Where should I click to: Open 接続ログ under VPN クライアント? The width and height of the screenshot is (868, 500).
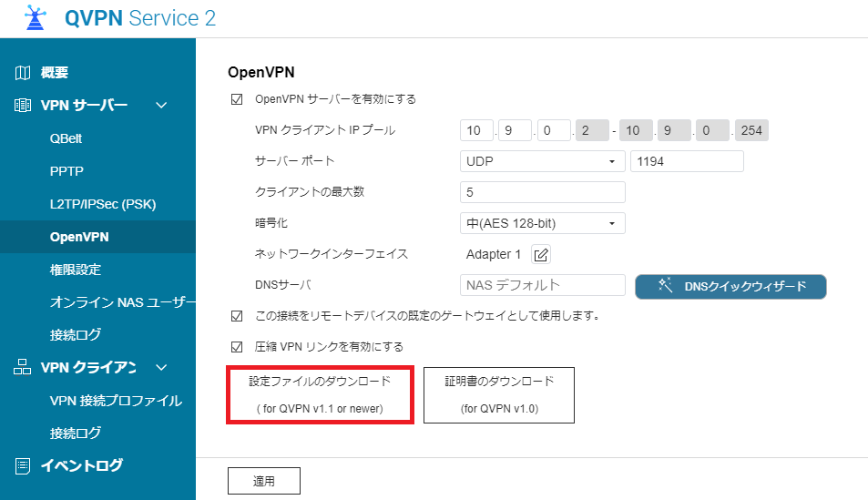point(76,433)
